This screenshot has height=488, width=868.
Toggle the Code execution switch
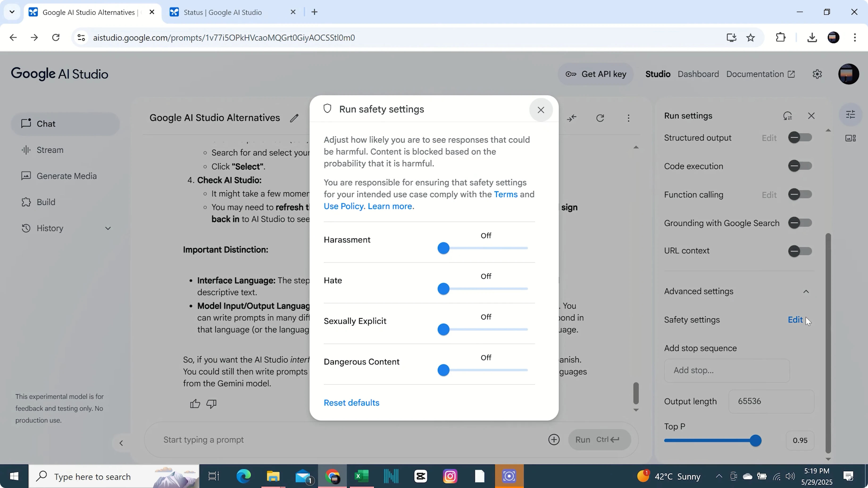800,166
